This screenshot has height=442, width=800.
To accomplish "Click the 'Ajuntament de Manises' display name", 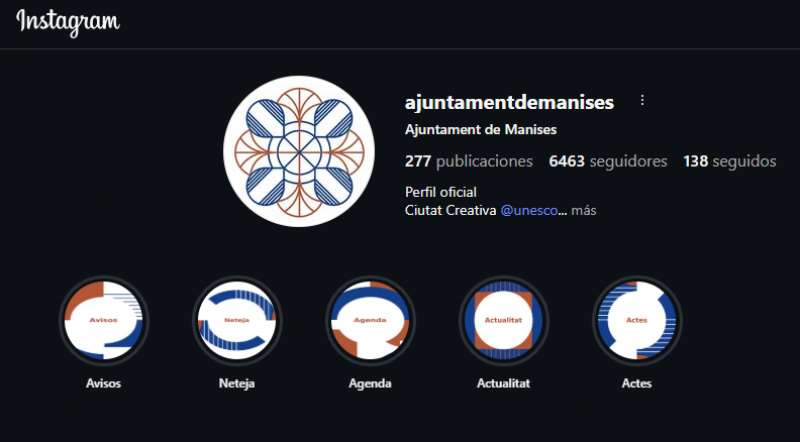I will click(x=481, y=130).
